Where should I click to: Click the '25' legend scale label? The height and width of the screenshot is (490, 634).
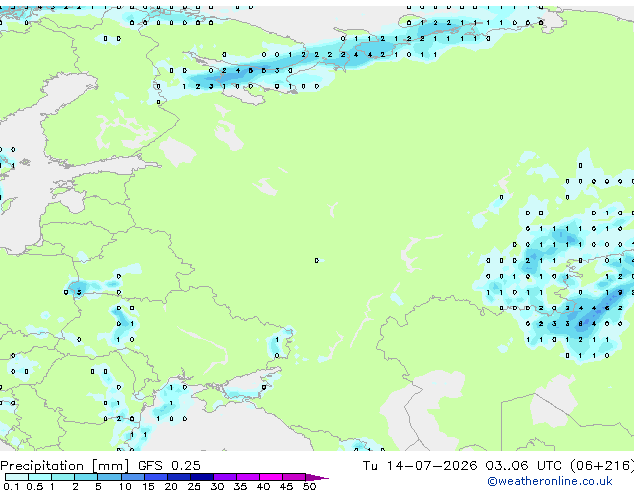[x=194, y=486]
